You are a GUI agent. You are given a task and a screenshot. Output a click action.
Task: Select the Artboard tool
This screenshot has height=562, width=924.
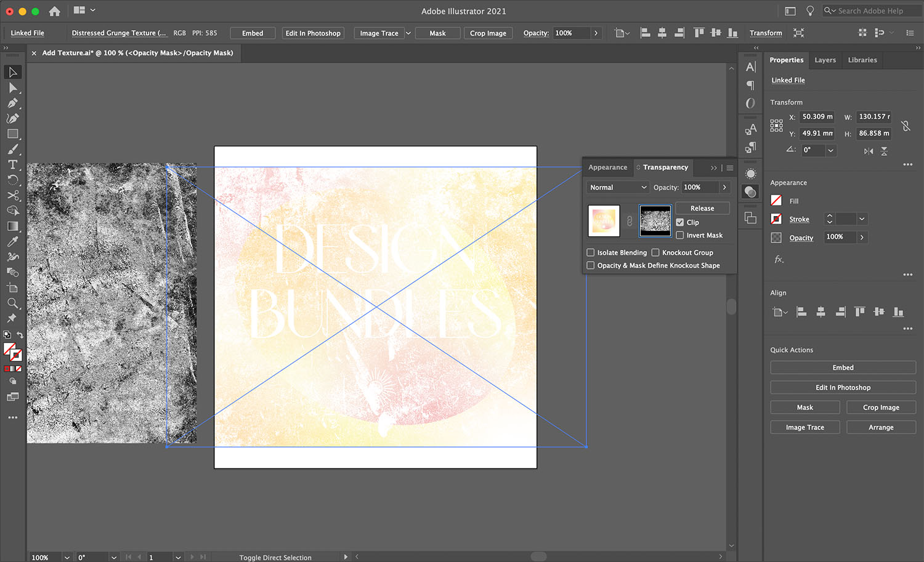click(12, 287)
